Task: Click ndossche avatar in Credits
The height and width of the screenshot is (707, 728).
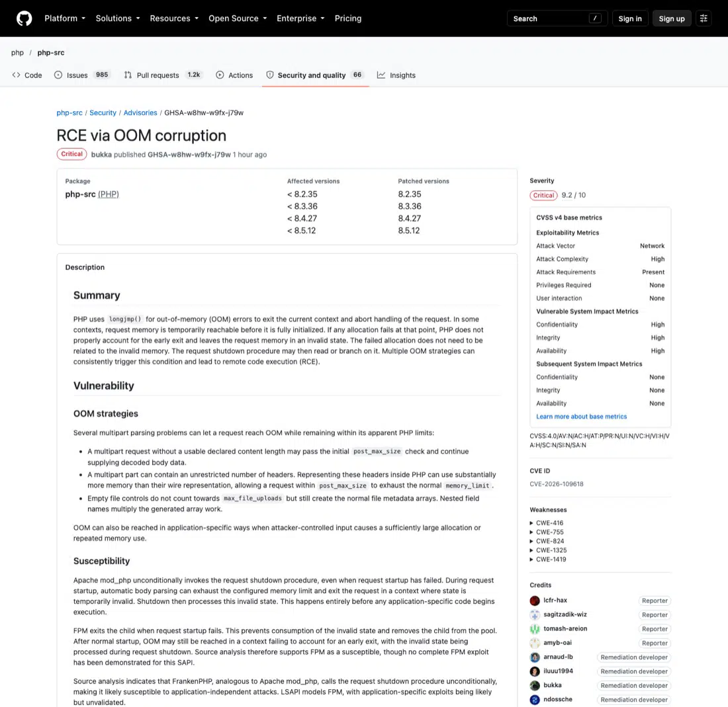Action: tap(535, 700)
